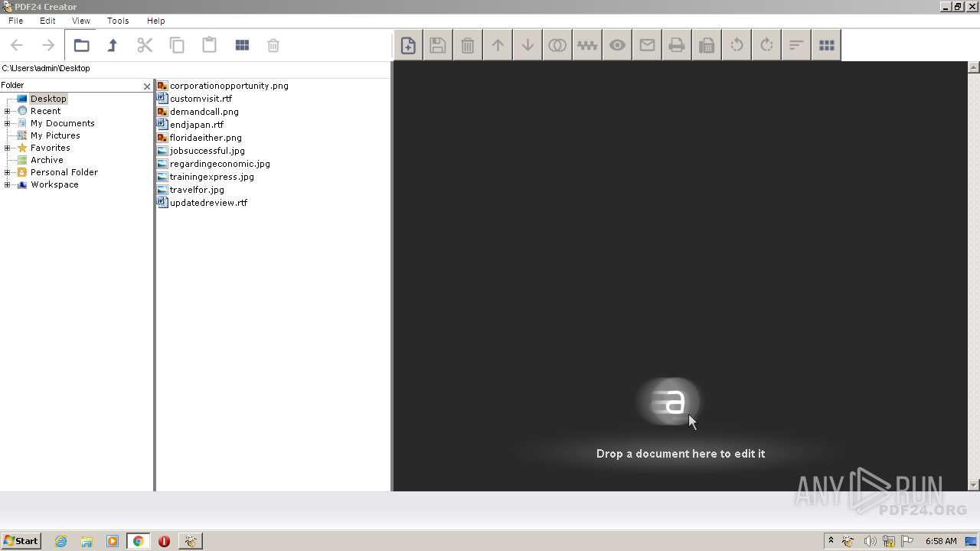Select My Pictures in the folder tree
Image resolution: width=980 pixels, height=551 pixels.
pos(55,135)
